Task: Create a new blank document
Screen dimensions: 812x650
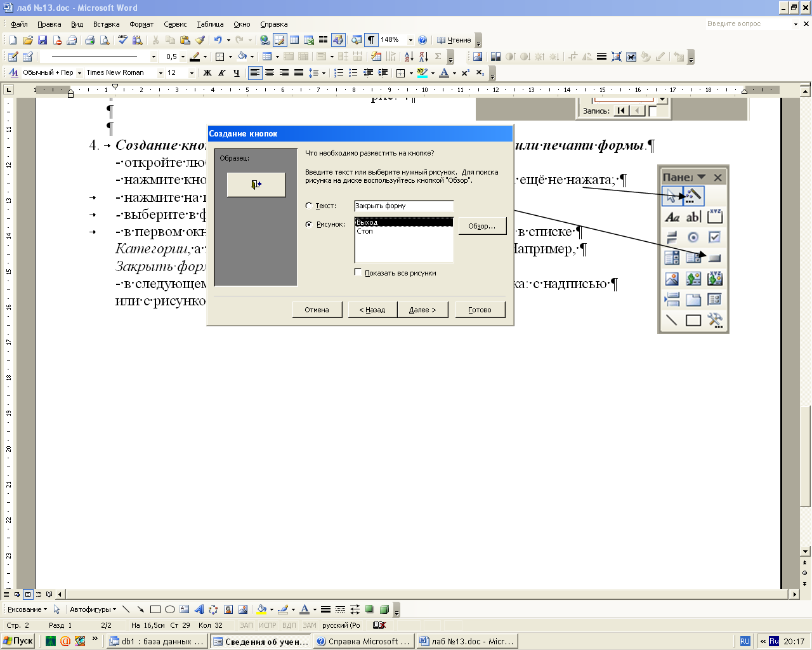Action: pos(13,40)
